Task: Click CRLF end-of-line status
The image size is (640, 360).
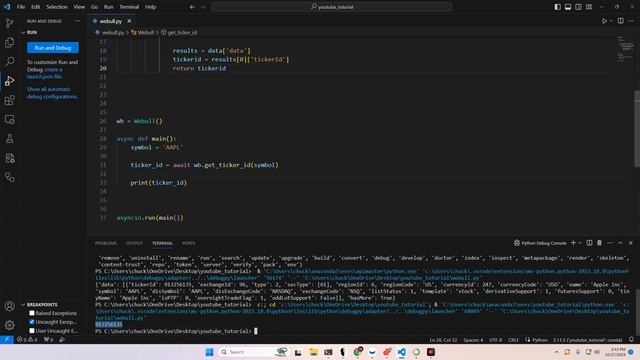Action: [x=513, y=340]
